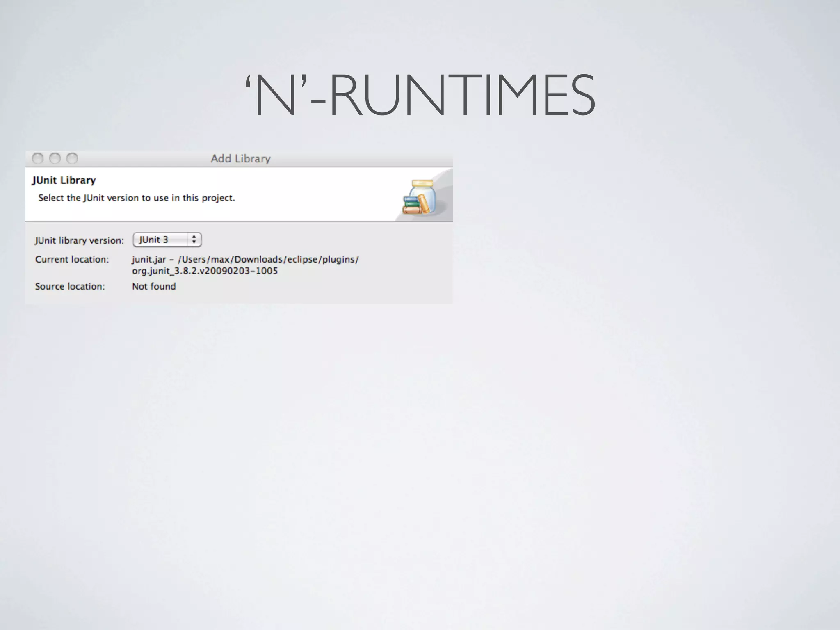This screenshot has width=840, height=630.
Task: Click the 'N'-RUNTIMES slide title
Action: [x=420, y=95]
